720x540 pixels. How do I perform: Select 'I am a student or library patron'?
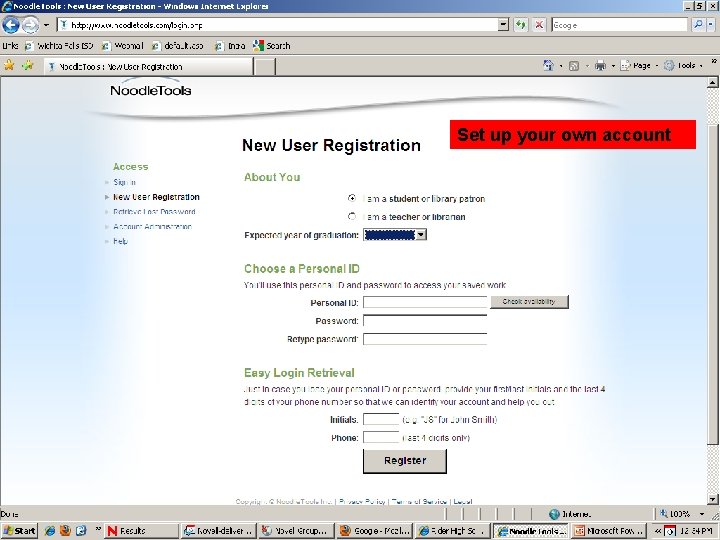tap(352, 198)
